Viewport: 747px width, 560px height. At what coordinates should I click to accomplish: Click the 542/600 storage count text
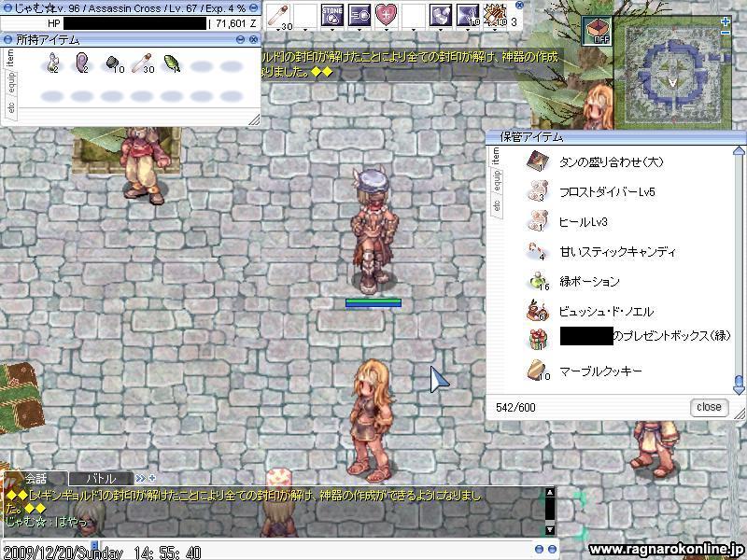tap(515, 408)
